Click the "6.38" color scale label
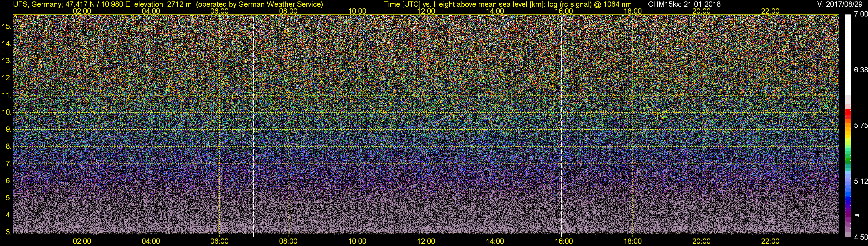 coord(861,70)
